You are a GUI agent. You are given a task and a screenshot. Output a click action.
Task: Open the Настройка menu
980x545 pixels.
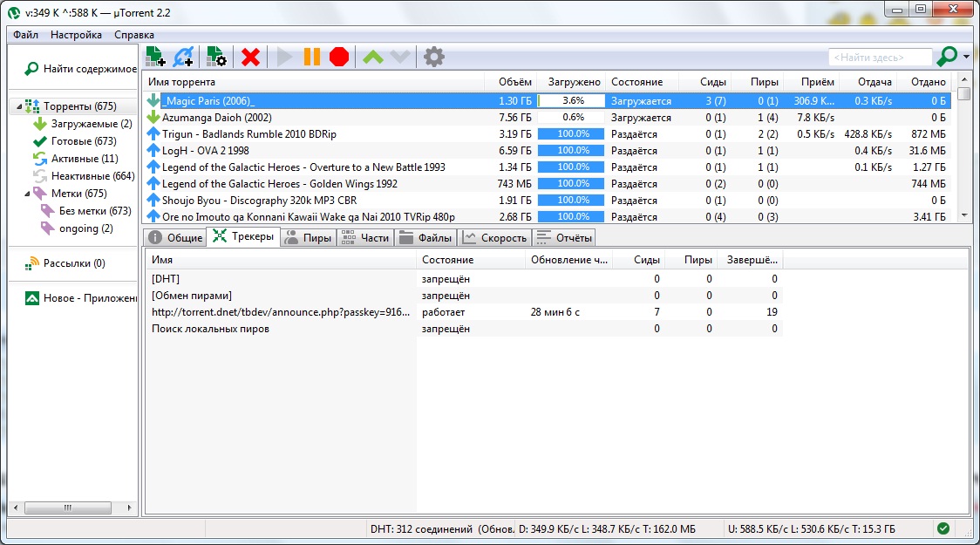coord(76,35)
